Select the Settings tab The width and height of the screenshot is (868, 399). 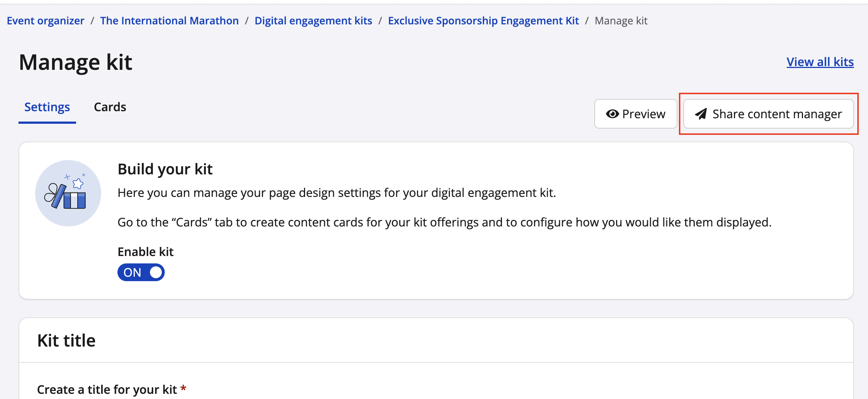click(47, 107)
